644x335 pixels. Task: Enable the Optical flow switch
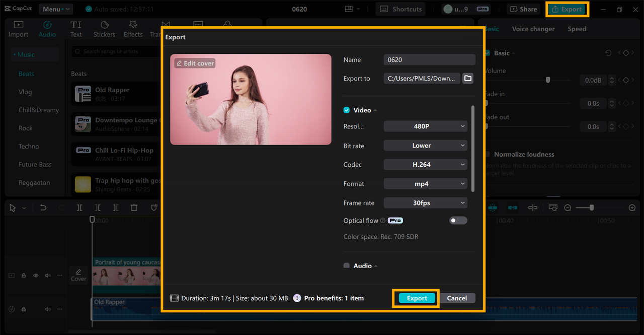458,220
